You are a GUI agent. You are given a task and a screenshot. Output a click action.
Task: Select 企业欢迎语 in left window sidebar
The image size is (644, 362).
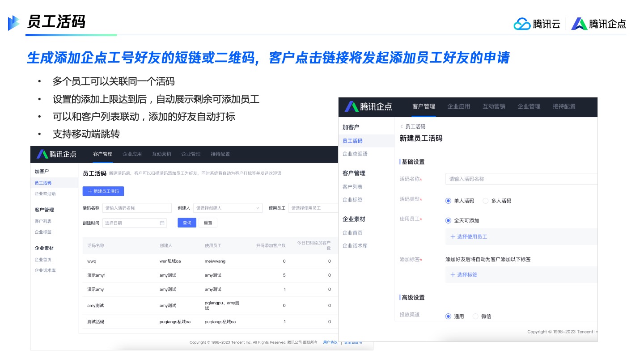45,194
